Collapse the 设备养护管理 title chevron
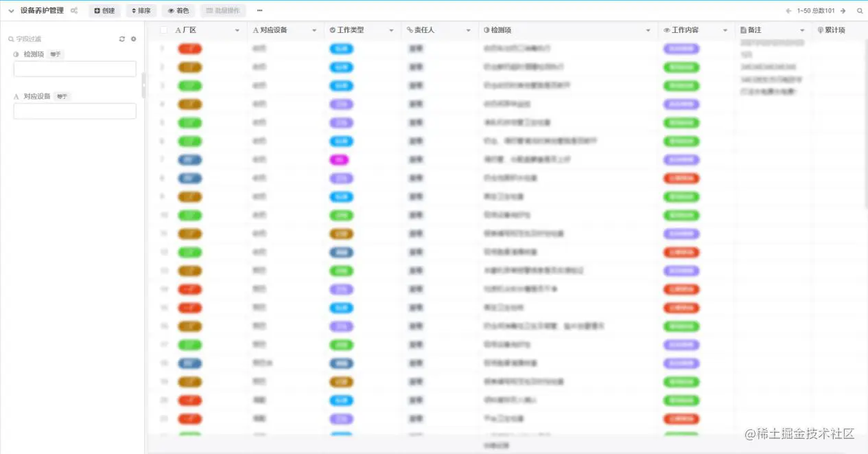This screenshot has height=454, width=868. tap(11, 11)
